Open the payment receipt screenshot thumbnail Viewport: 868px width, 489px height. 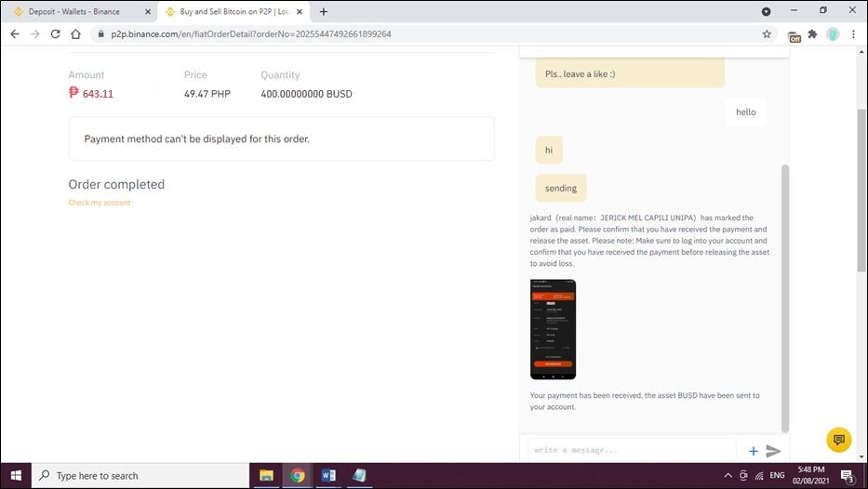tap(553, 329)
